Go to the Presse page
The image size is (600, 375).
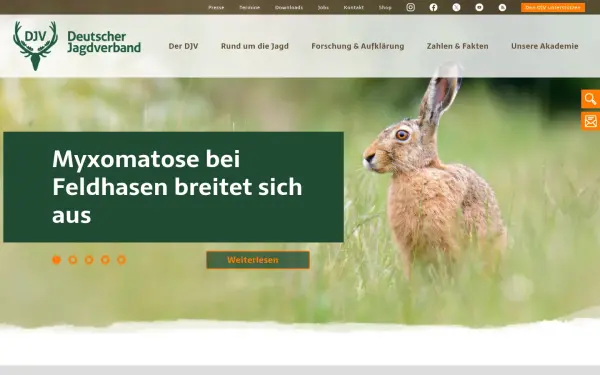click(x=216, y=7)
